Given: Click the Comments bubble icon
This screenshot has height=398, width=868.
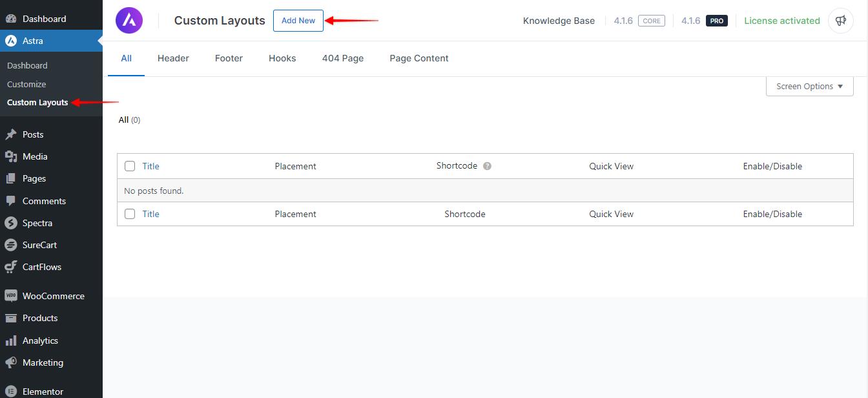Looking at the screenshot, I should point(10,201).
